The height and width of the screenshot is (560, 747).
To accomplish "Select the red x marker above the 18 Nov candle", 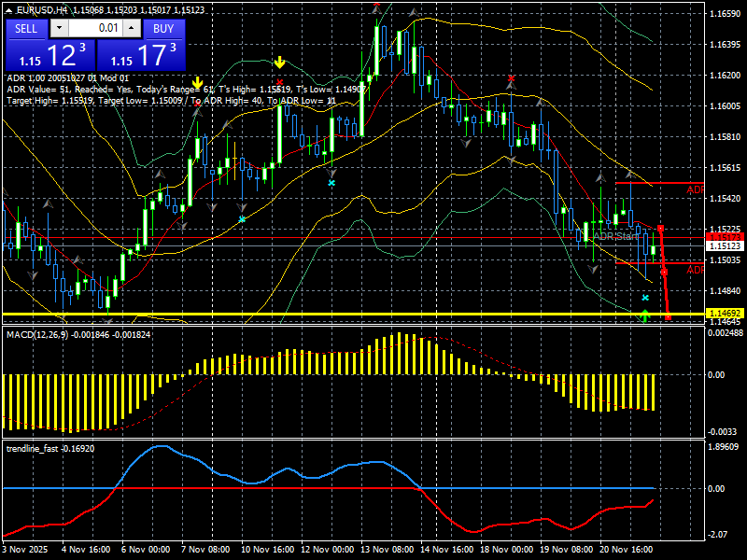I will [511, 78].
